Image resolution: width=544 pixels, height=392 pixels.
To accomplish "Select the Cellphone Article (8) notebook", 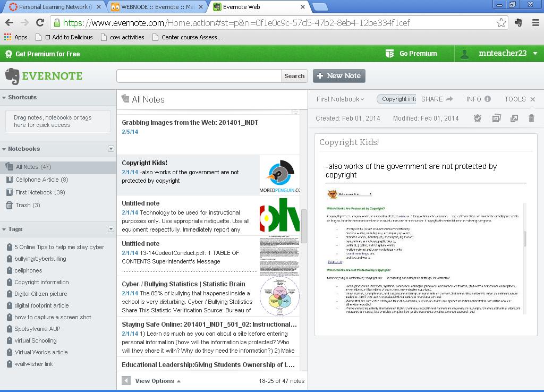I will point(41,180).
